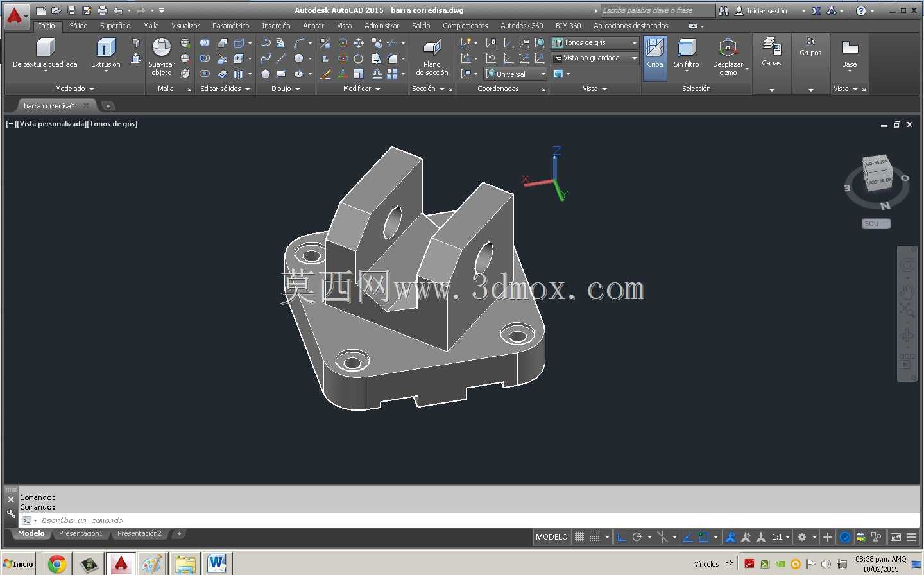The height and width of the screenshot is (575, 924).
Task: Toggle ortho mode in status bar
Action: click(621, 537)
